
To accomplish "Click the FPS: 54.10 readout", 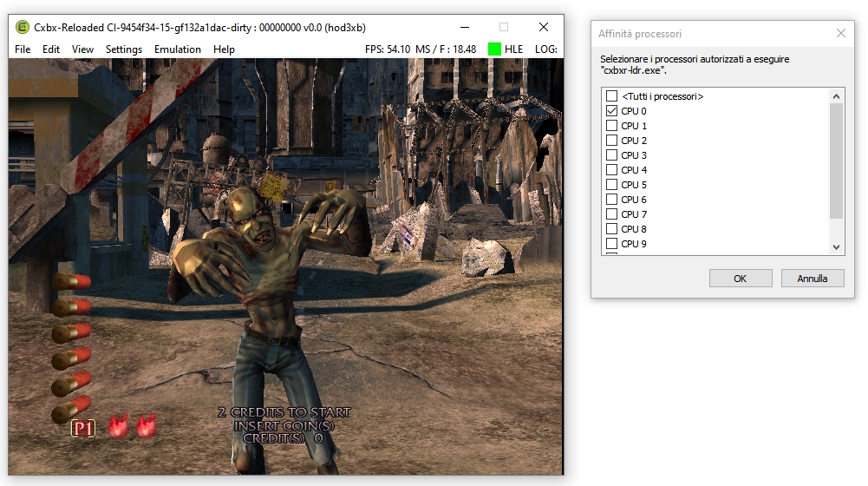I will pos(388,49).
